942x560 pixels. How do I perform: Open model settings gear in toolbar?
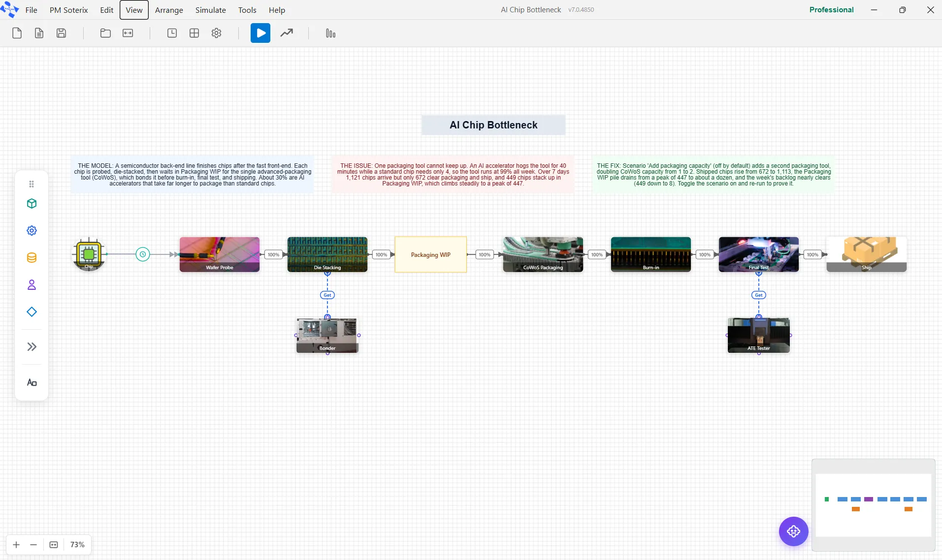pos(216,33)
